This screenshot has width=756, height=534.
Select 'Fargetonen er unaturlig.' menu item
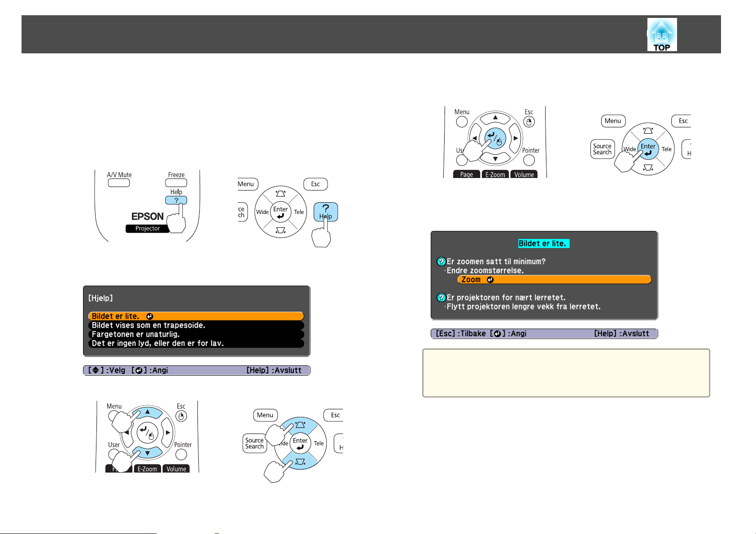click(196, 334)
